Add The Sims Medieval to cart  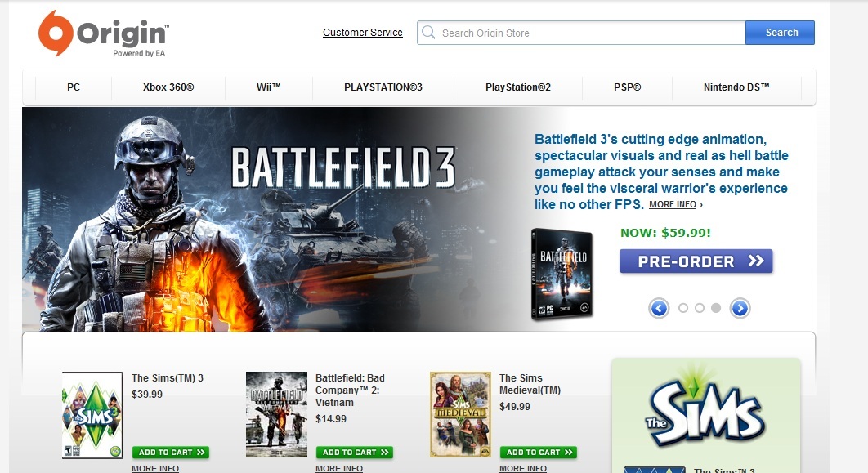point(538,453)
